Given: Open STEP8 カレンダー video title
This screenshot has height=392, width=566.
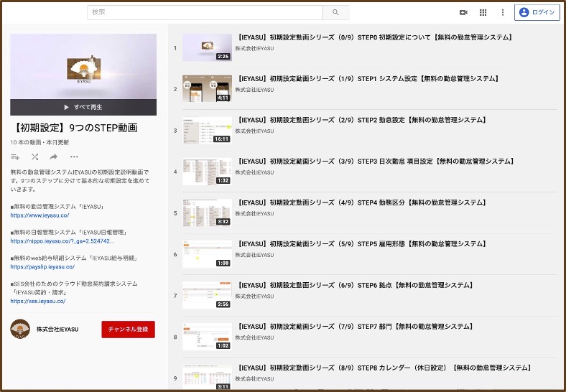Looking at the screenshot, I should (x=384, y=368).
